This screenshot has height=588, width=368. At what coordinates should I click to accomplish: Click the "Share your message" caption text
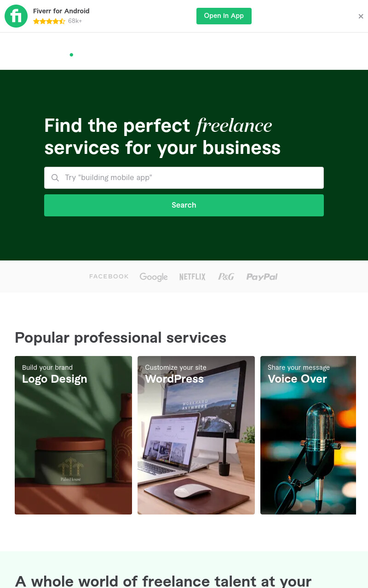pos(299,367)
